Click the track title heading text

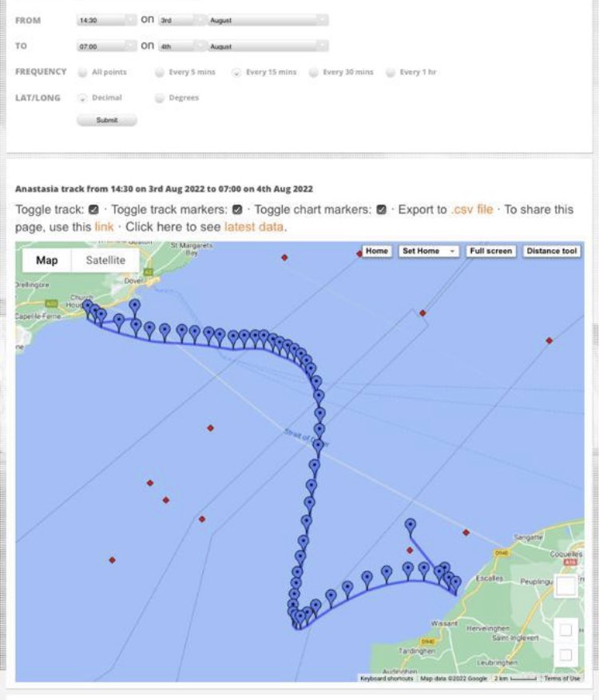click(164, 189)
